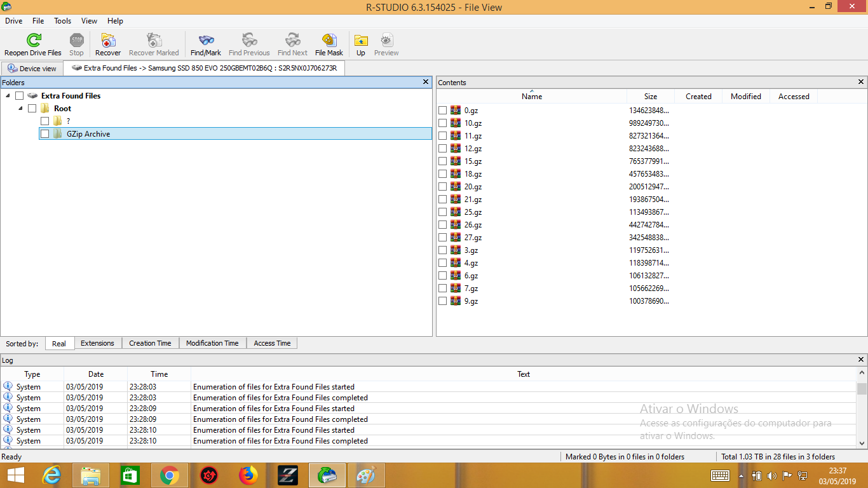Sort folders by Creation Time tab

(150, 343)
